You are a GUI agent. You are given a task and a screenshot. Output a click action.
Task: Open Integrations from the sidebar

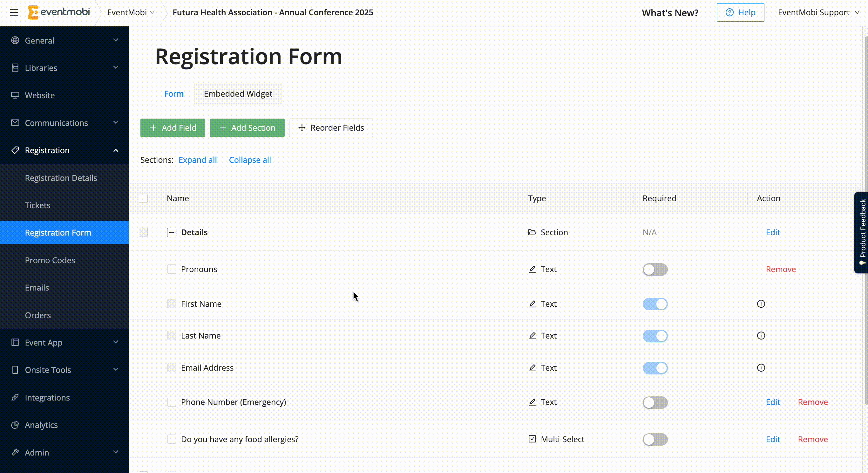pyautogui.click(x=47, y=397)
